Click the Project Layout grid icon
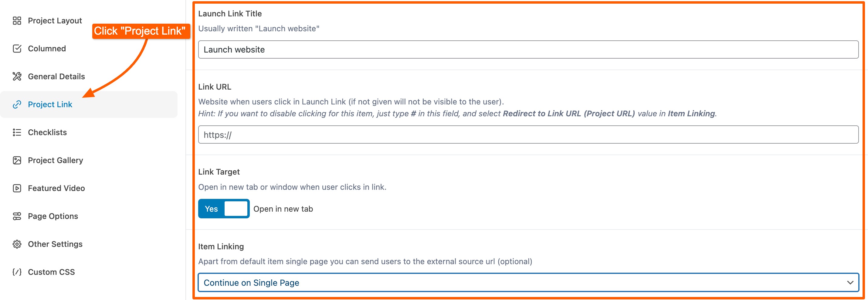This screenshot has width=868, height=300. tap(17, 21)
